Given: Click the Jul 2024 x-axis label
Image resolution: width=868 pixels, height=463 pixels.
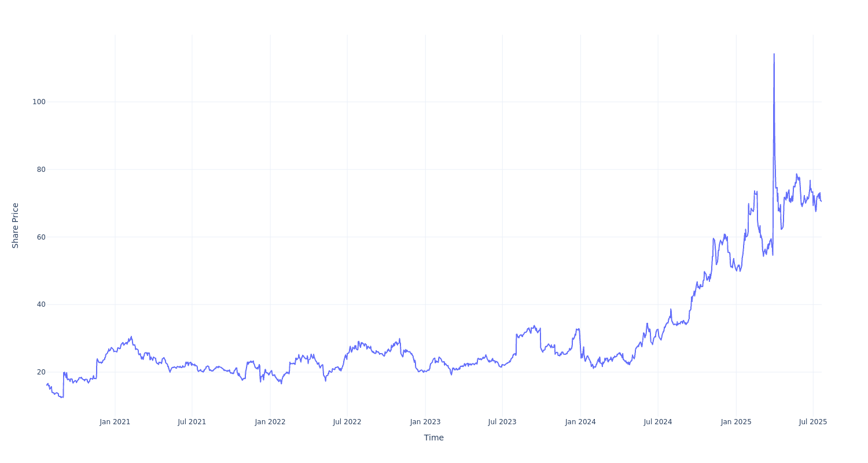Looking at the screenshot, I should (x=658, y=422).
